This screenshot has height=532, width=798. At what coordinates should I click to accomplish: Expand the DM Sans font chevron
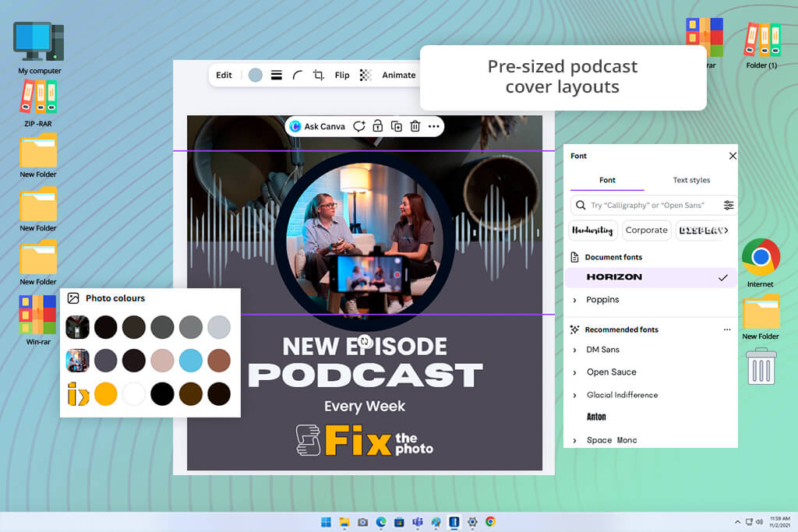click(574, 350)
